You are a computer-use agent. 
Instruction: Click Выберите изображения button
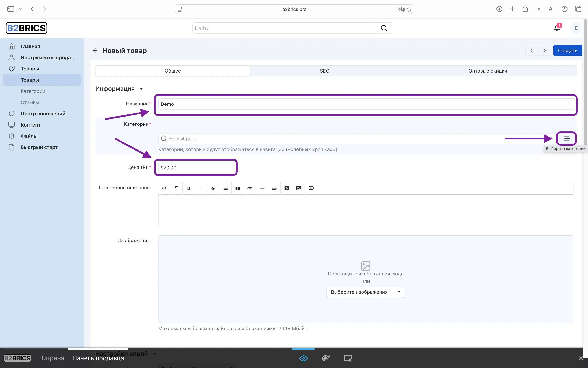359,292
